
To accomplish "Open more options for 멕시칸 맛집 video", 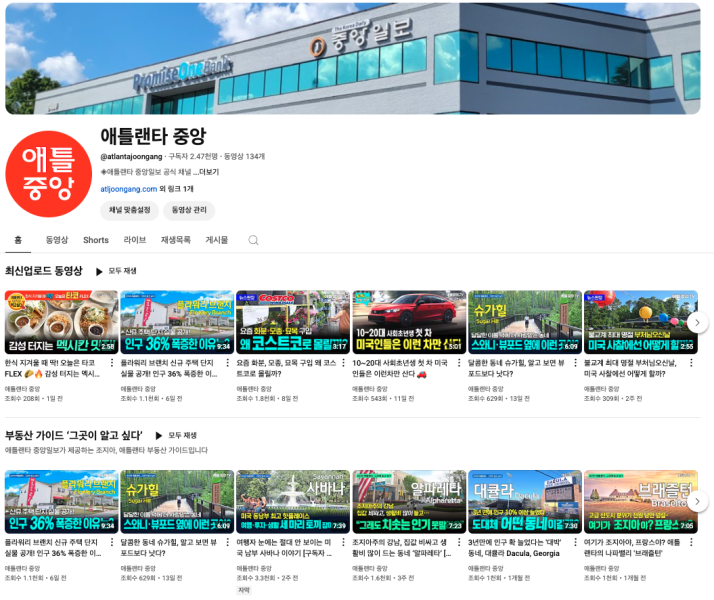I will pos(112,363).
